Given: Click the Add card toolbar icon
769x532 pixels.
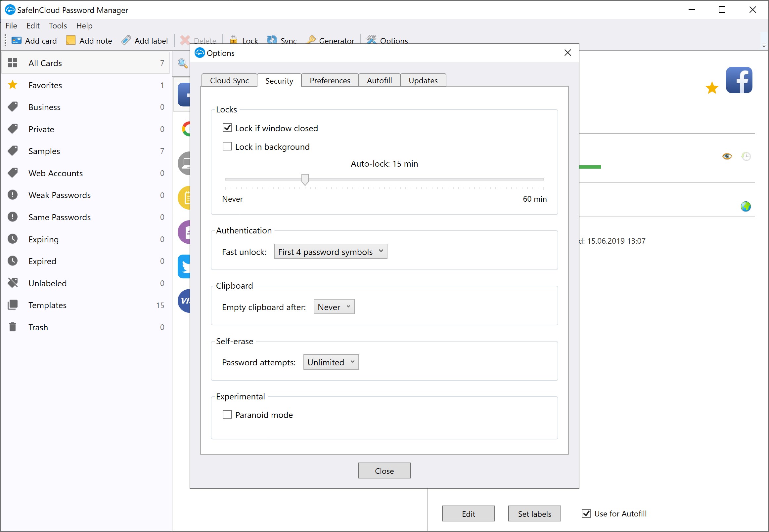Looking at the screenshot, I should click(x=16, y=41).
